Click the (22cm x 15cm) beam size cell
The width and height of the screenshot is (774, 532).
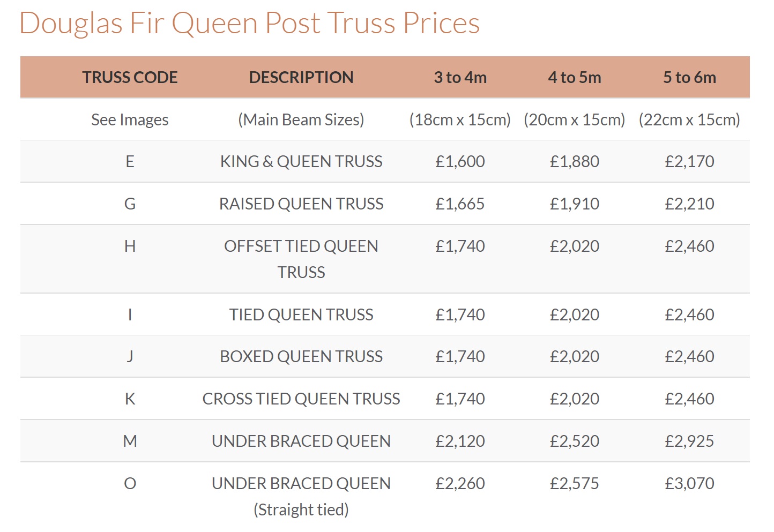(689, 119)
